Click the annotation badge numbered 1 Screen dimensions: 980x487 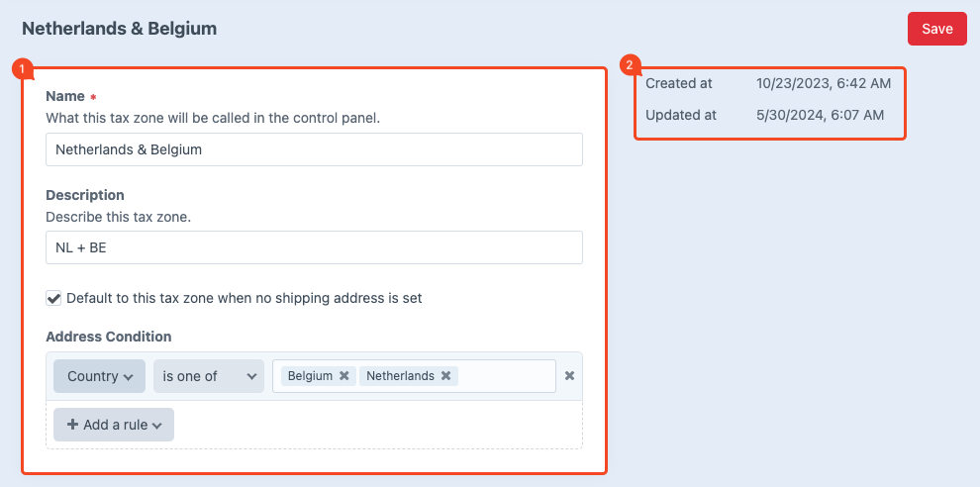click(22, 69)
